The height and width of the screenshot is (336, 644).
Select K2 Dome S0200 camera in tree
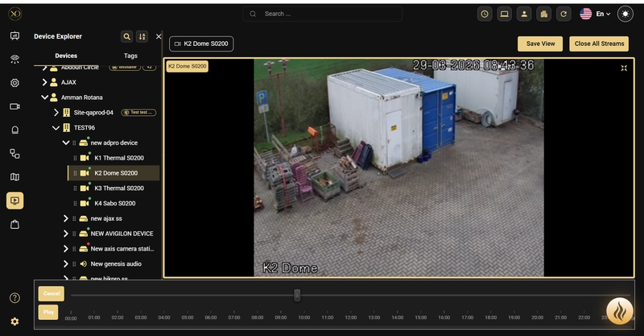point(114,173)
